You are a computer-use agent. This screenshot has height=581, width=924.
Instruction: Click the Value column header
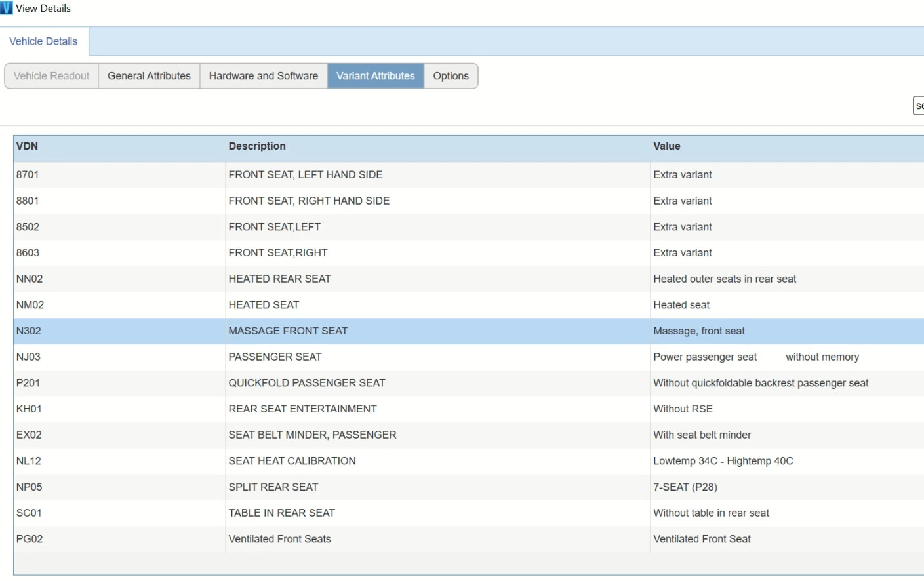666,146
